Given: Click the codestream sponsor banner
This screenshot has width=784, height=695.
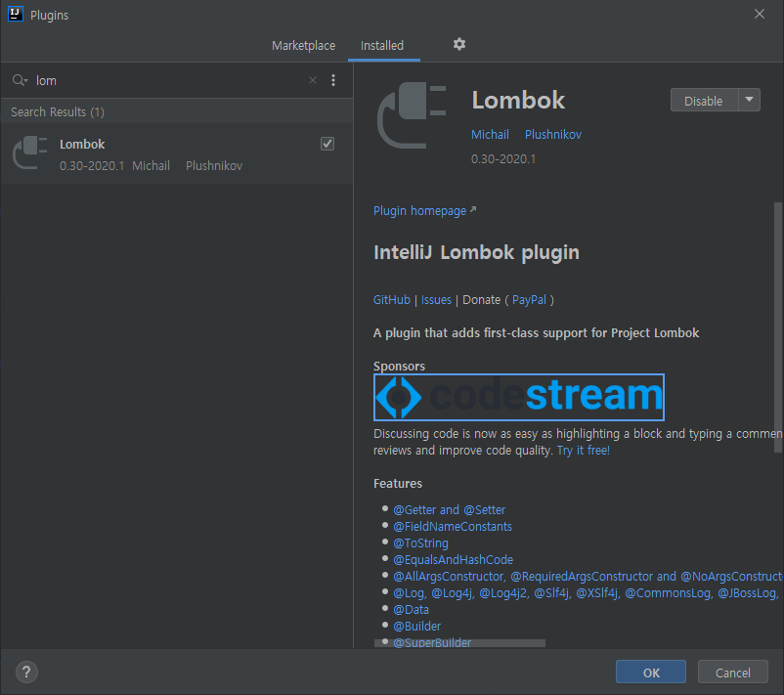Looking at the screenshot, I should click(518, 397).
